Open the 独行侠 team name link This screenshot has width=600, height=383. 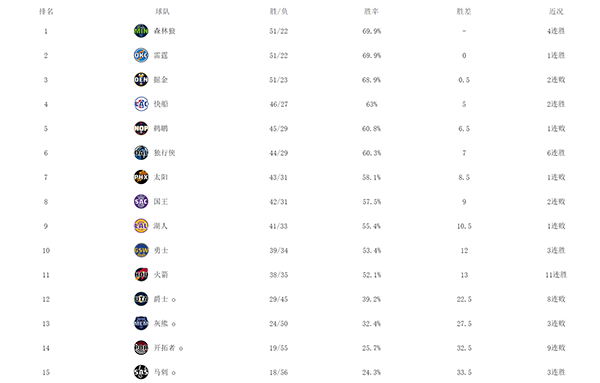point(165,153)
